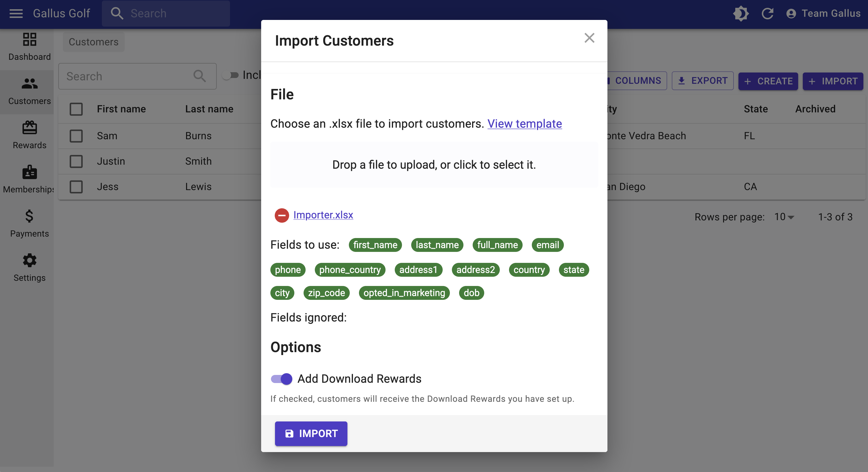The width and height of the screenshot is (868, 472).
Task: Click the email field chip
Action: (548, 245)
